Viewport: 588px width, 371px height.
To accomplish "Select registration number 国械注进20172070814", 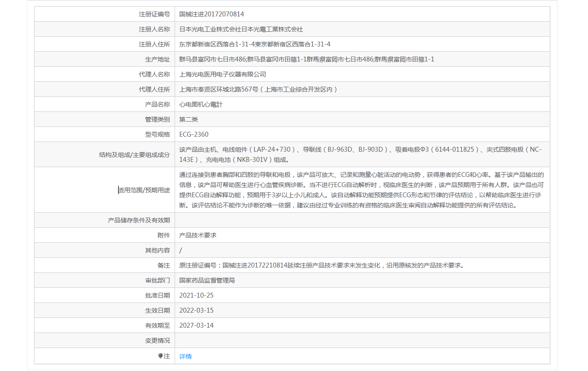I will 211,14.
